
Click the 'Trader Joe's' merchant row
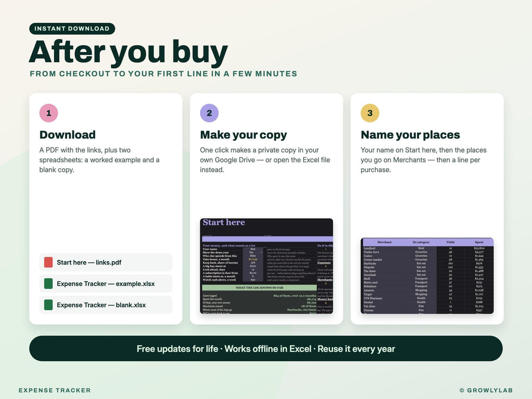click(427, 252)
